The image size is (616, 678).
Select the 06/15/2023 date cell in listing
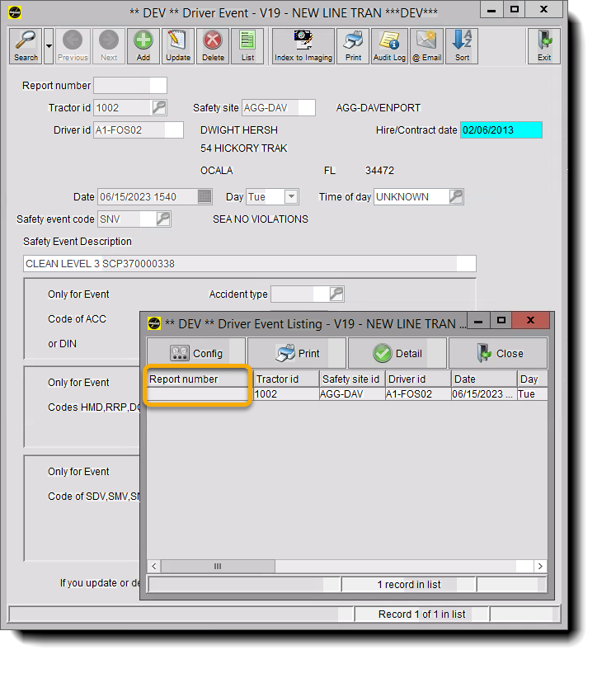pyautogui.click(x=484, y=394)
